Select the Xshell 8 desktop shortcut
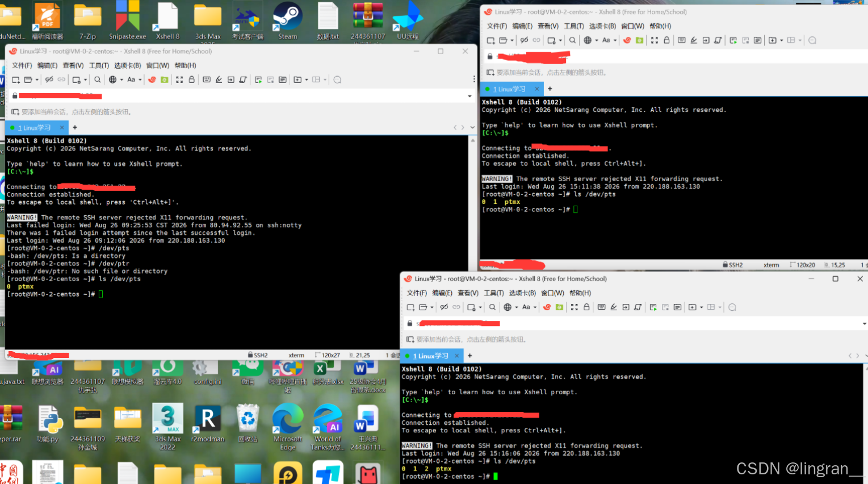The image size is (868, 484). point(167,21)
